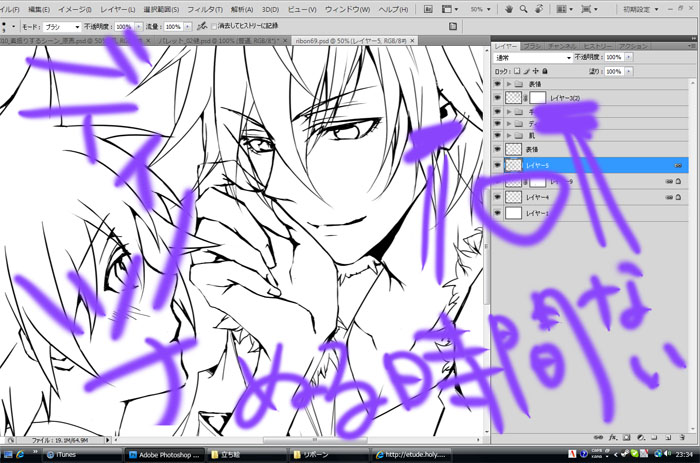Click the Layers panel 塗り percentage field

point(614,71)
